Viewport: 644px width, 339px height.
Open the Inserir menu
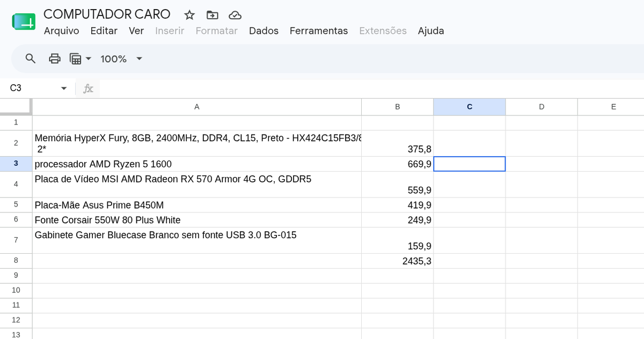170,31
